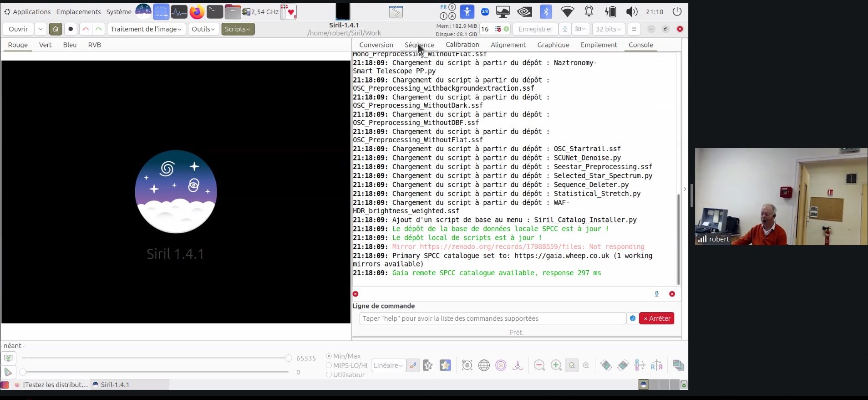868x400 pixels.
Task: Click the zoom out magnifier icon
Action: tap(539, 365)
